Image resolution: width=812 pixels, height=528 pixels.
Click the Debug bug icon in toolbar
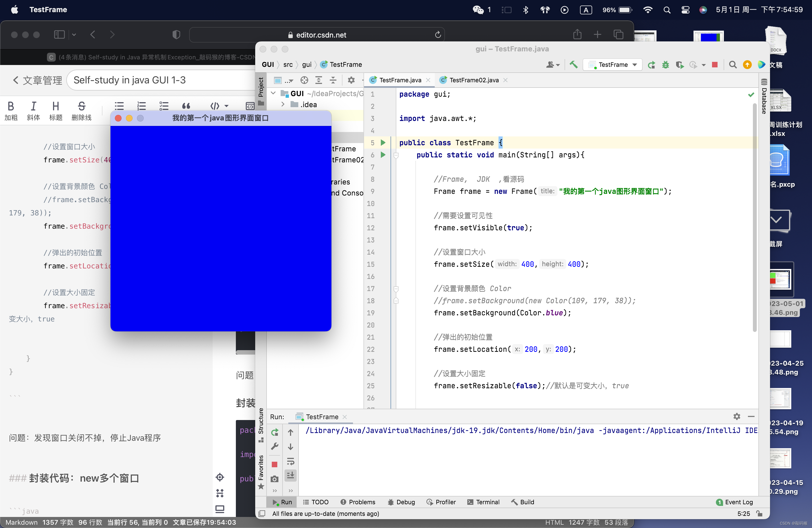click(x=665, y=64)
